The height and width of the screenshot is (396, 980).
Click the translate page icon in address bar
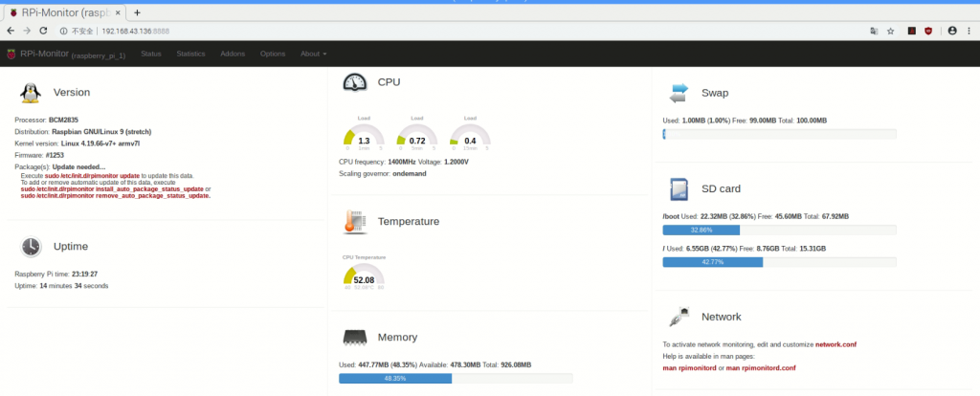pos(875,31)
